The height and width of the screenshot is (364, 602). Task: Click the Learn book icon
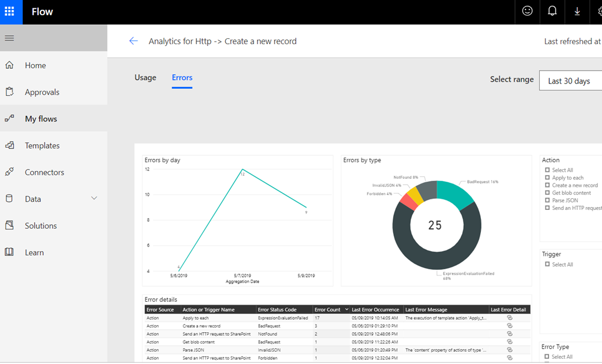[x=9, y=252]
